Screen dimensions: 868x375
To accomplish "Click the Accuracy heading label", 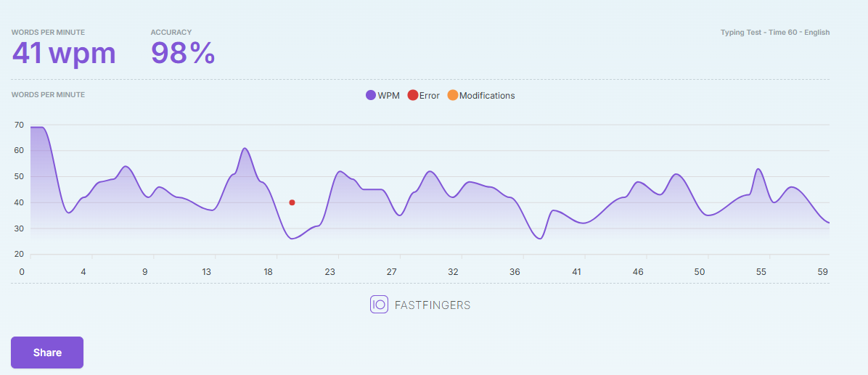I will coord(171,33).
